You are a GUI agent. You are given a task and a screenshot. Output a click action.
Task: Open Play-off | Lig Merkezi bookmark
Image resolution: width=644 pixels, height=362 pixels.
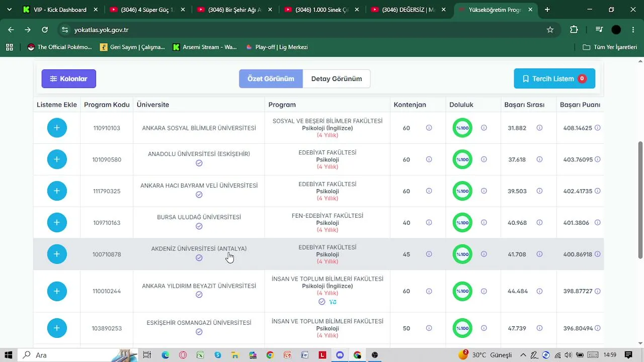click(277, 47)
